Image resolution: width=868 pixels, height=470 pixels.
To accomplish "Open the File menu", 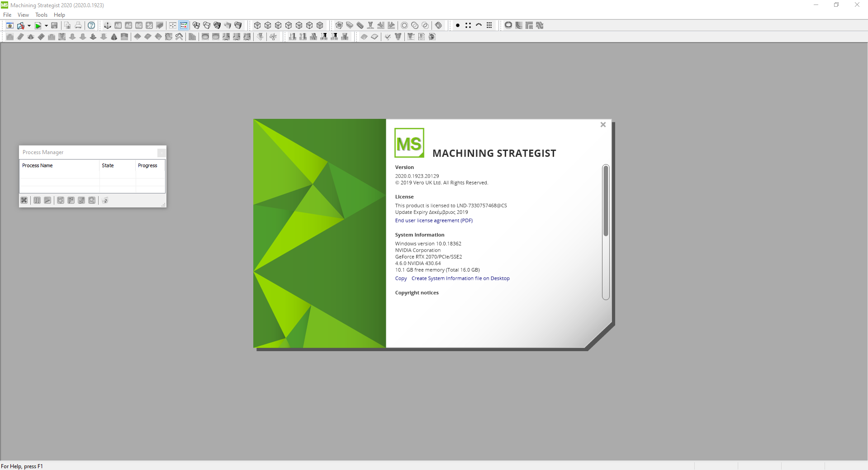I will (7, 15).
